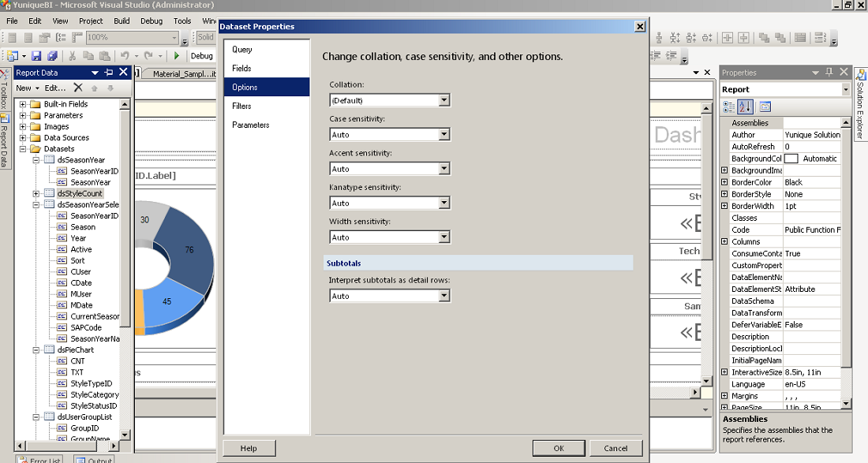The image size is (868, 463).
Task: Click the Redo arrow icon
Action: pos(148,56)
